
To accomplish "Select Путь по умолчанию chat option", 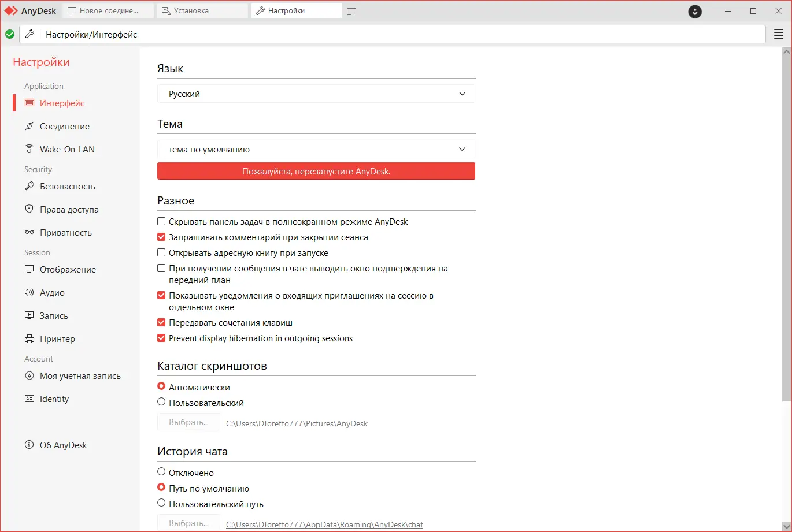I will (x=161, y=488).
